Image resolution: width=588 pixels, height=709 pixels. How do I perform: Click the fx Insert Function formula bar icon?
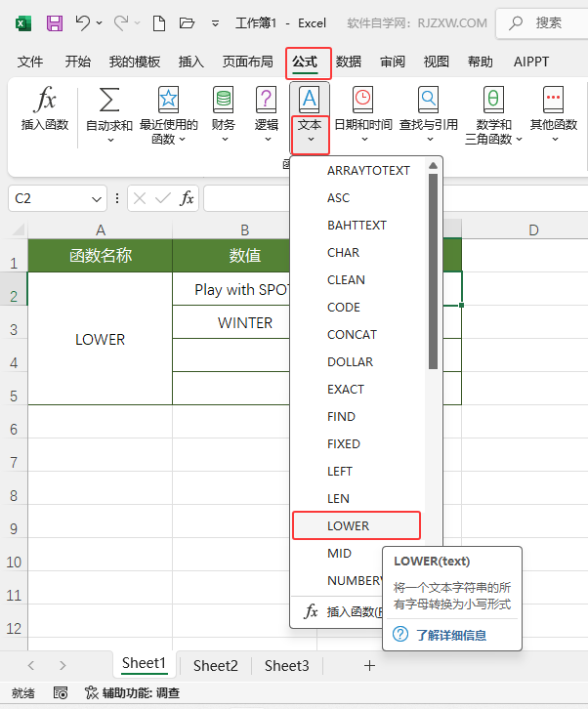click(187, 198)
